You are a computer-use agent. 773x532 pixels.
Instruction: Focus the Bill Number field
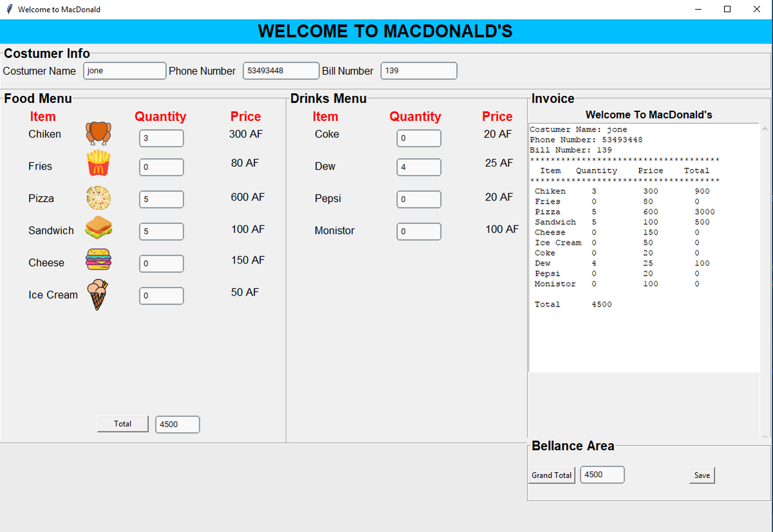(419, 71)
